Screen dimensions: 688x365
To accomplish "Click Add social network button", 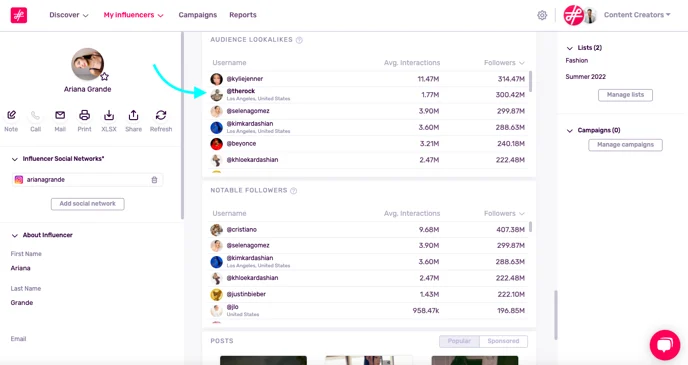I will [x=88, y=204].
